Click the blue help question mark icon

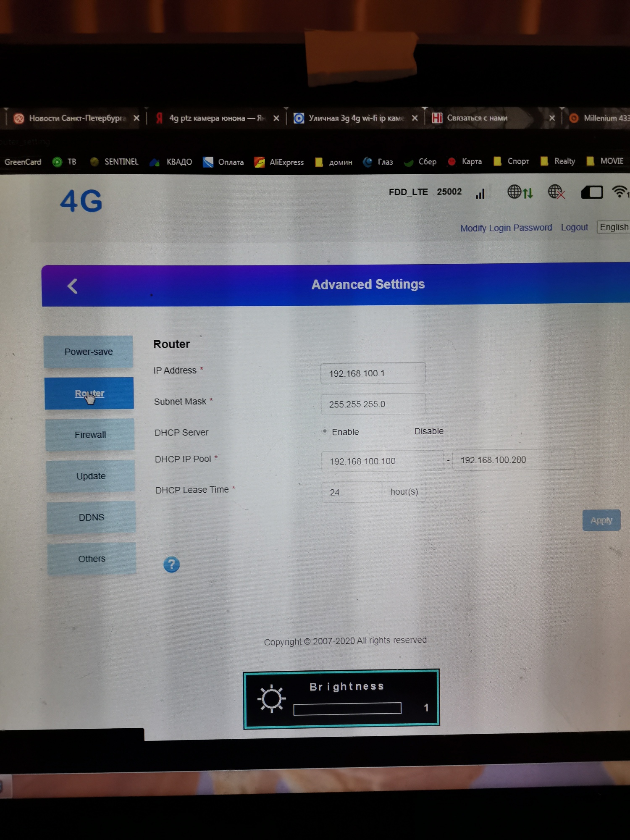pos(171,564)
